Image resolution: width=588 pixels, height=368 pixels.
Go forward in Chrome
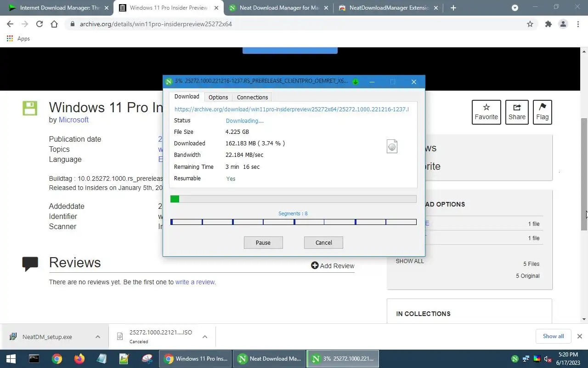25,24
